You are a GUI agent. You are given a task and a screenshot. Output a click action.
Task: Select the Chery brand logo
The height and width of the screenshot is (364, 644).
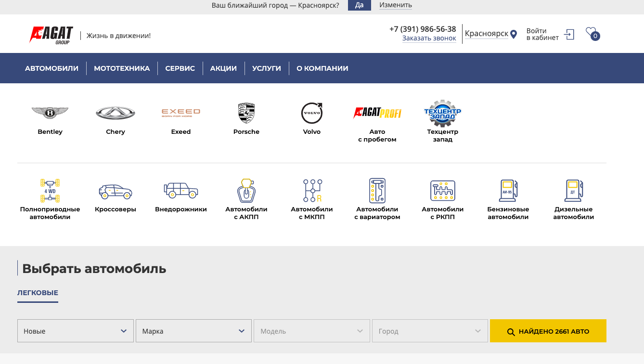click(x=116, y=113)
